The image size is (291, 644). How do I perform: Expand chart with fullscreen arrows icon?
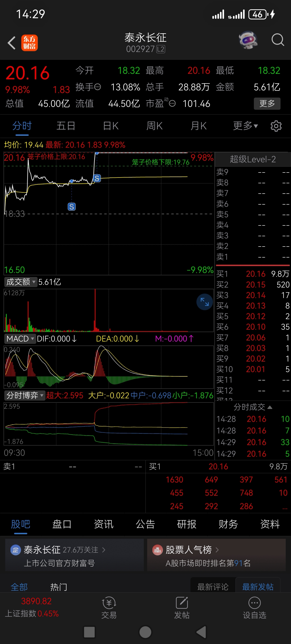pos(205,302)
